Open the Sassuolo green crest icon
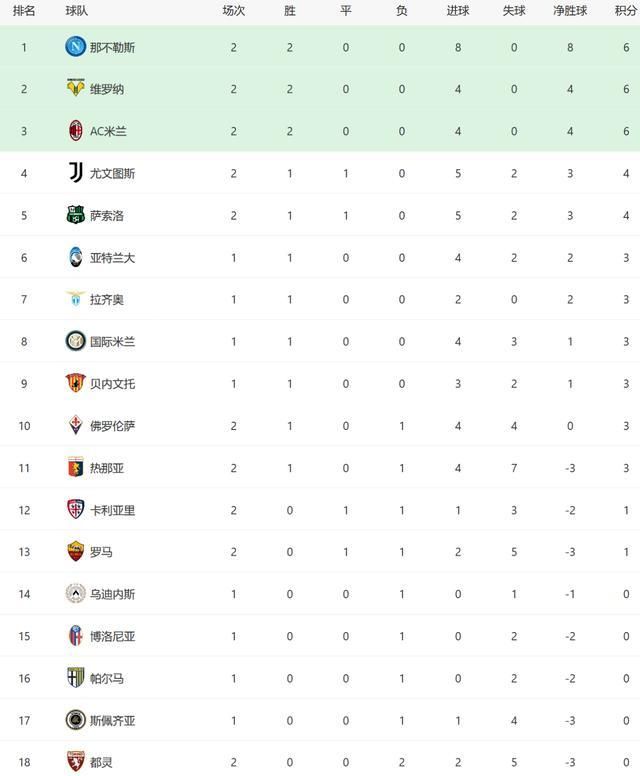 click(x=75, y=215)
